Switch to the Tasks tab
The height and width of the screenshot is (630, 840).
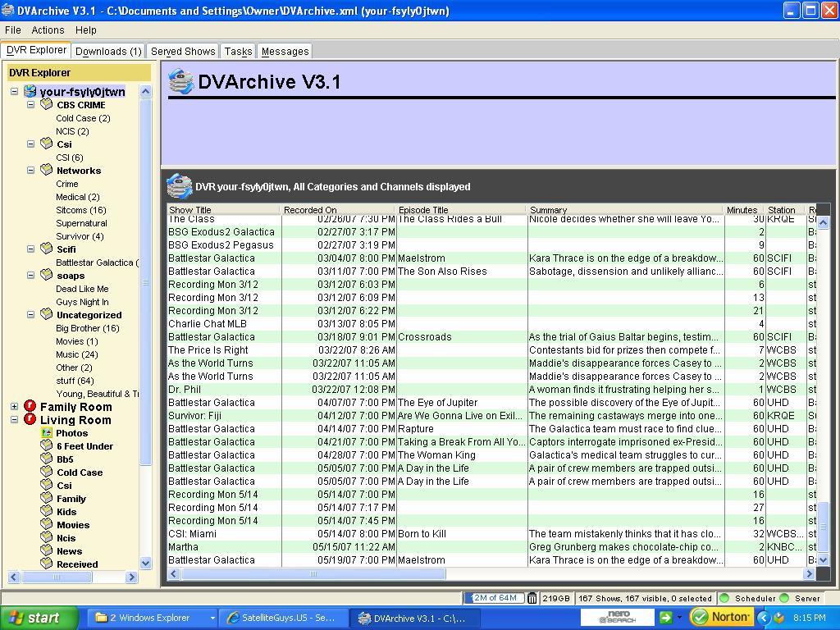coord(238,51)
